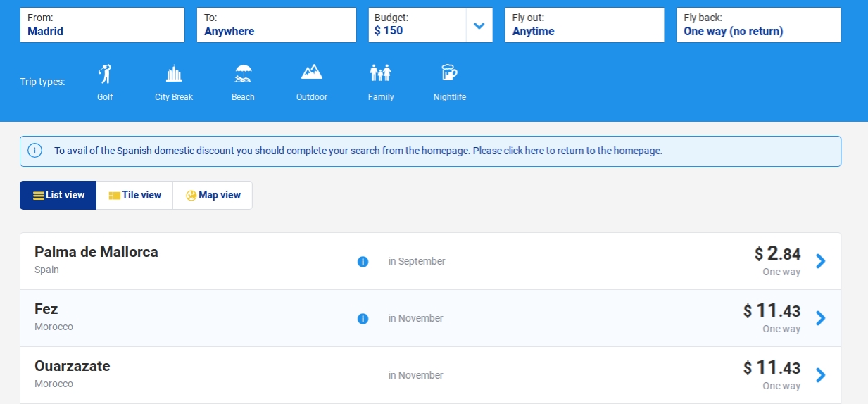Click the From field showing Madrid
Screen dimensions: 868x404
point(102,25)
